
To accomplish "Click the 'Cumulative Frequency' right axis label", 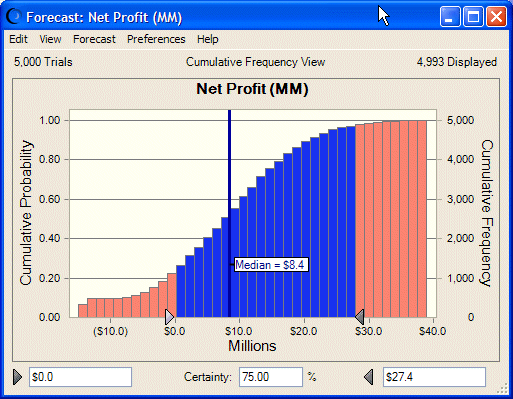I will pyautogui.click(x=487, y=213).
